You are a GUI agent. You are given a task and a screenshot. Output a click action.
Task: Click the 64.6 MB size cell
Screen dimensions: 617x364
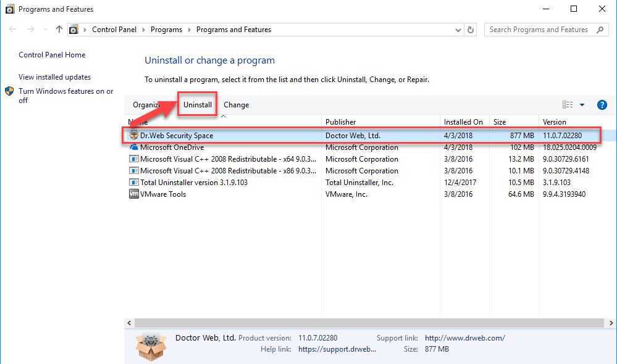click(x=521, y=194)
